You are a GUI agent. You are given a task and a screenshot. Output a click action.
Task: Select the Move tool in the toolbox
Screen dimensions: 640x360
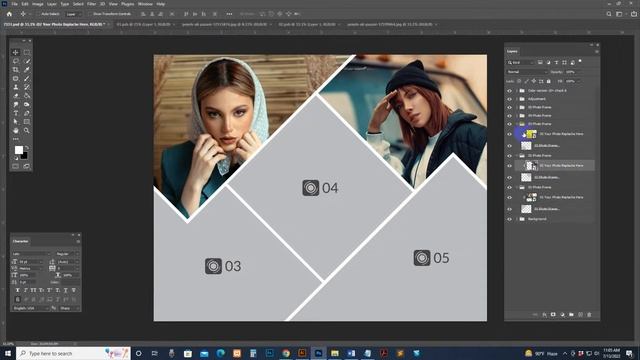pyautogui.click(x=16, y=52)
